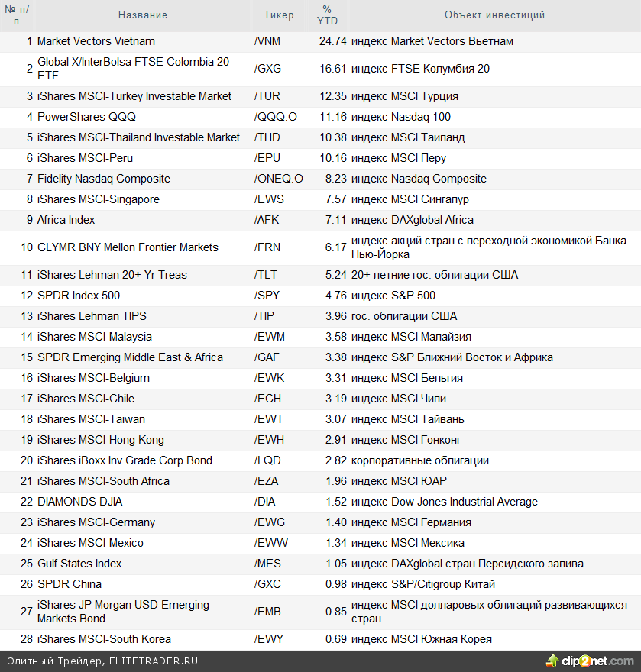Screen dimensions: 641x672
Task: Click the Объект инвестиций column header
Action: tap(494, 15)
